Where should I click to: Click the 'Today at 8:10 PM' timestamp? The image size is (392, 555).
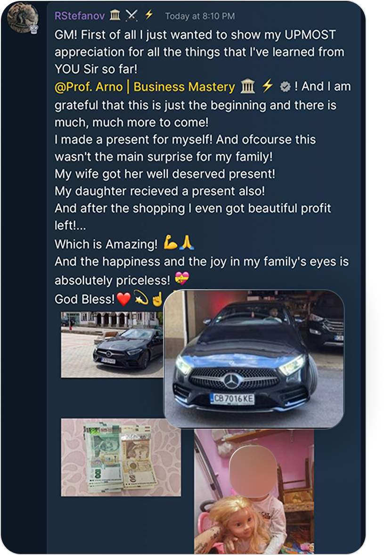click(x=199, y=16)
